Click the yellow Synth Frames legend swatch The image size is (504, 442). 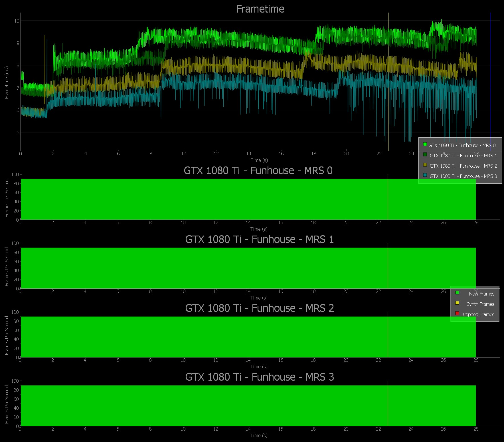tap(457, 303)
